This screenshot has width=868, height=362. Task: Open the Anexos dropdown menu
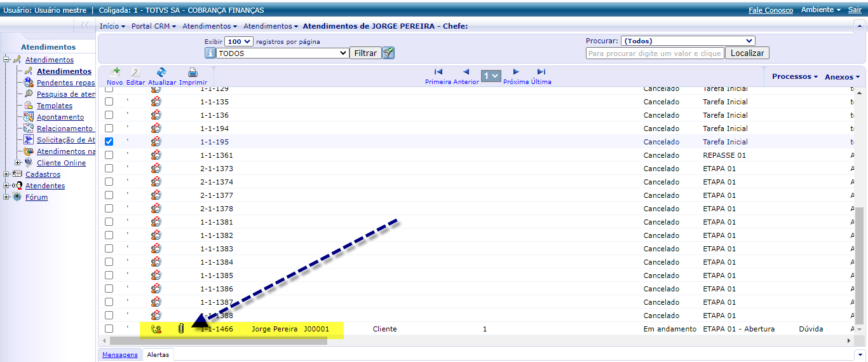(842, 76)
